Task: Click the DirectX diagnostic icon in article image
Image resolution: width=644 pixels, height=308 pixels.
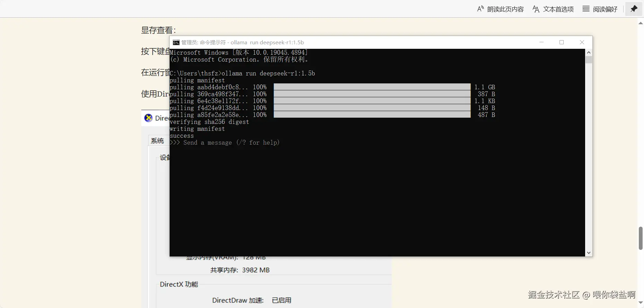Action: pyautogui.click(x=149, y=118)
